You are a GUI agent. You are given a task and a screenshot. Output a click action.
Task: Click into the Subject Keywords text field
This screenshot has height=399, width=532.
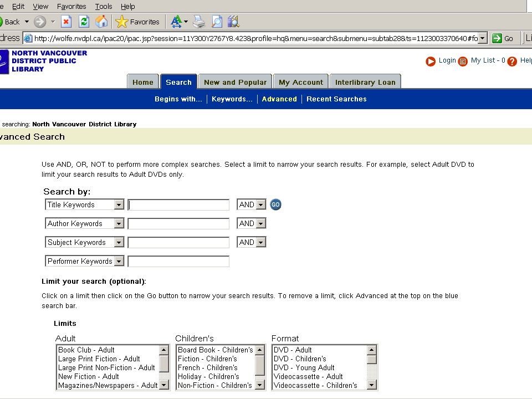(178, 243)
